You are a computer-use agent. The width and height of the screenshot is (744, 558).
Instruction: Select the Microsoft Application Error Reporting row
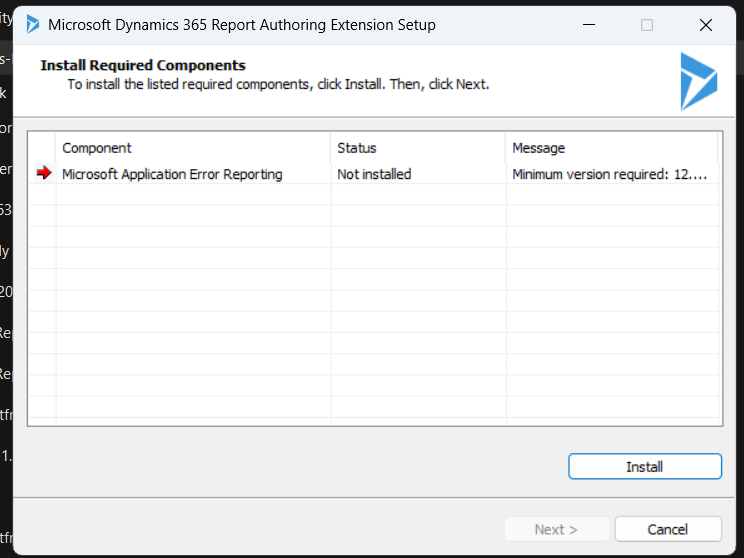click(375, 174)
